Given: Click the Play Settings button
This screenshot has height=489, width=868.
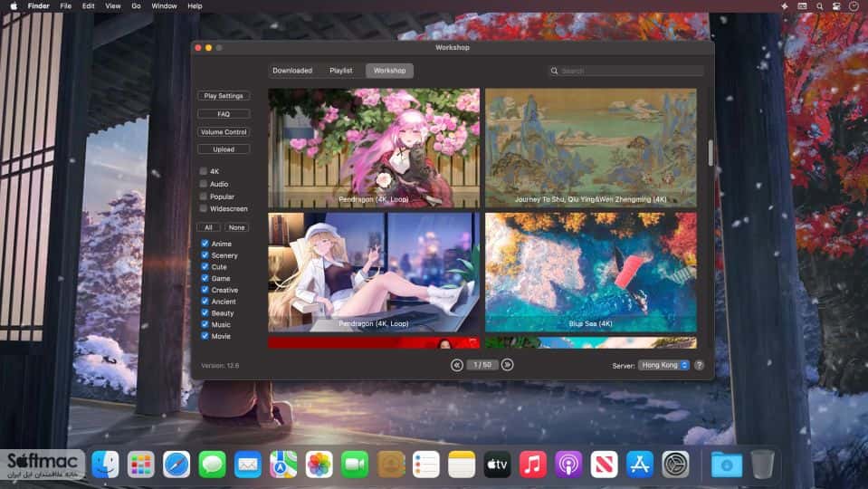Looking at the screenshot, I should [x=224, y=96].
